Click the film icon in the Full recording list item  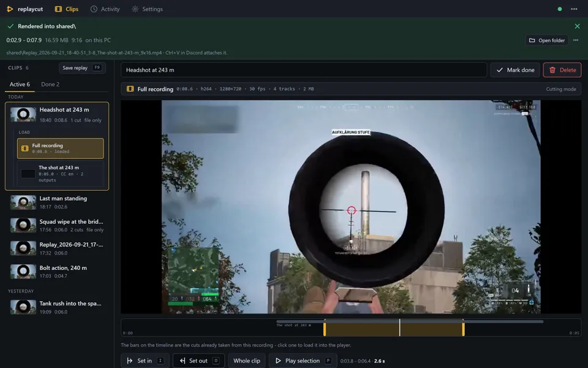(x=25, y=148)
